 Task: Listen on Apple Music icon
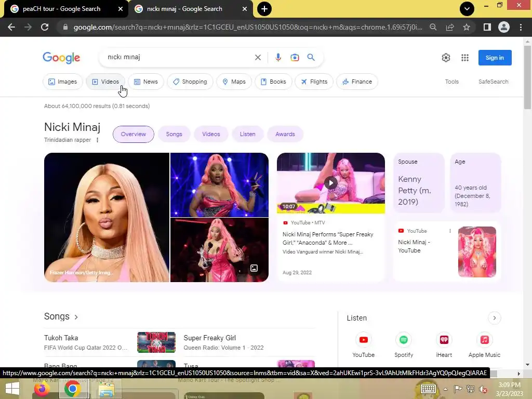[484, 340]
